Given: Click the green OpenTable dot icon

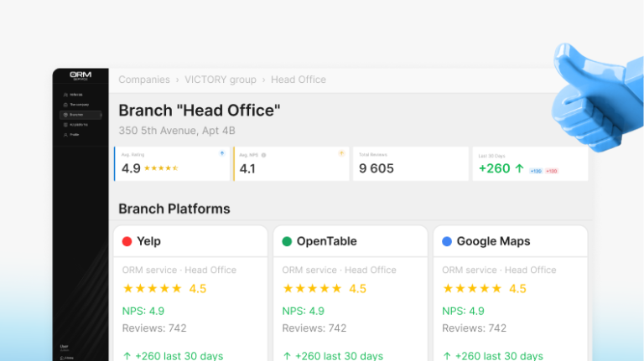Looking at the screenshot, I should click(x=287, y=241).
